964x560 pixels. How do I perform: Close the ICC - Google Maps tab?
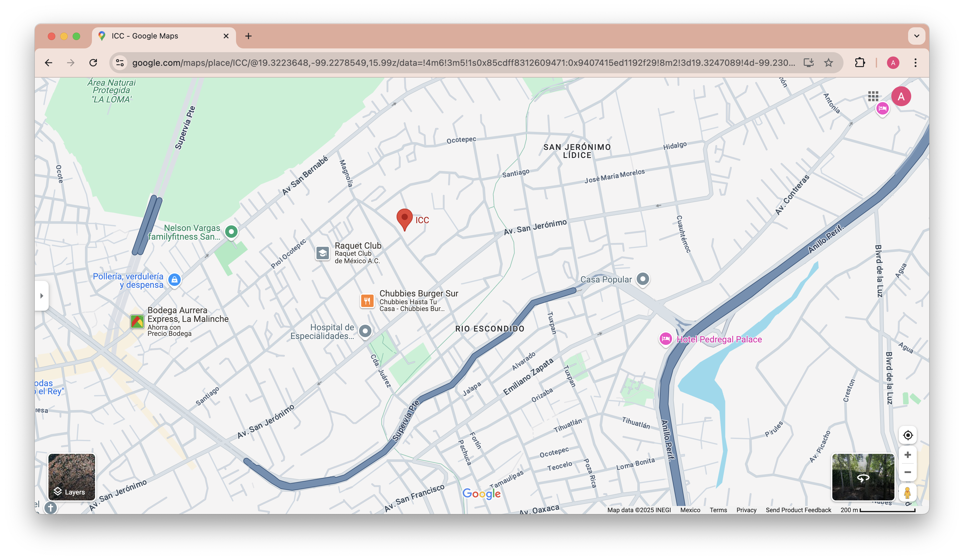226,36
